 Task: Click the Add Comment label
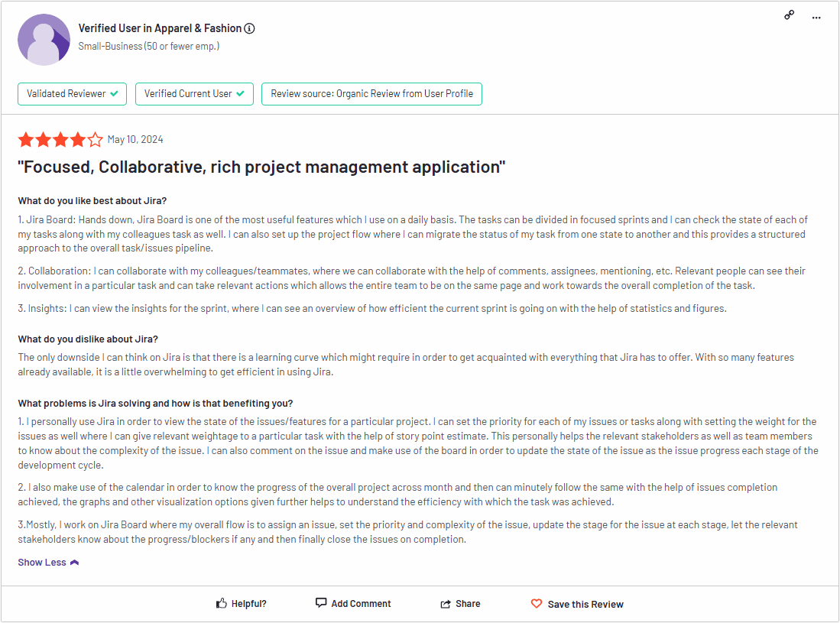click(x=361, y=604)
